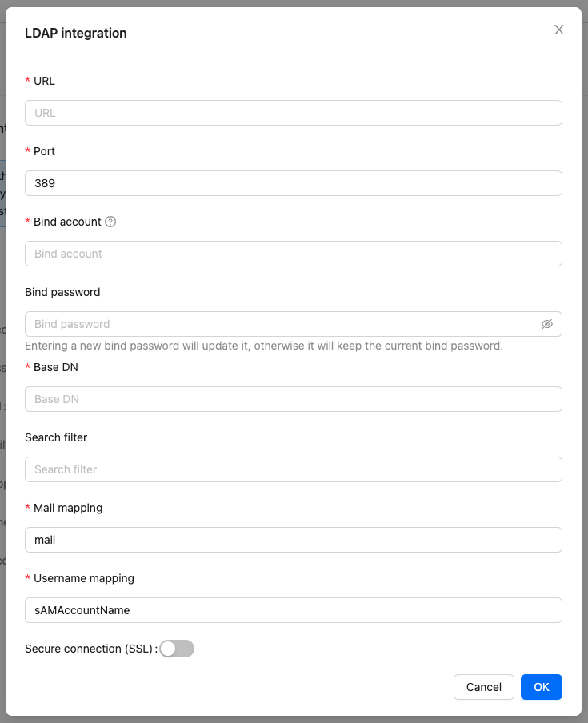The height and width of the screenshot is (723, 588).
Task: Enable the Secure connection (SSL) switch
Action: tap(177, 649)
